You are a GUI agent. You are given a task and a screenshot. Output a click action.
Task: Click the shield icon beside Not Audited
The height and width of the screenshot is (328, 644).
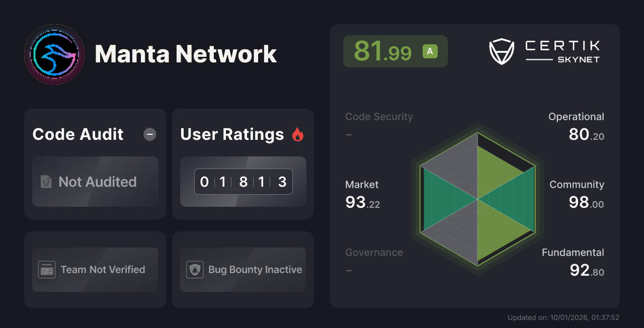pos(46,182)
